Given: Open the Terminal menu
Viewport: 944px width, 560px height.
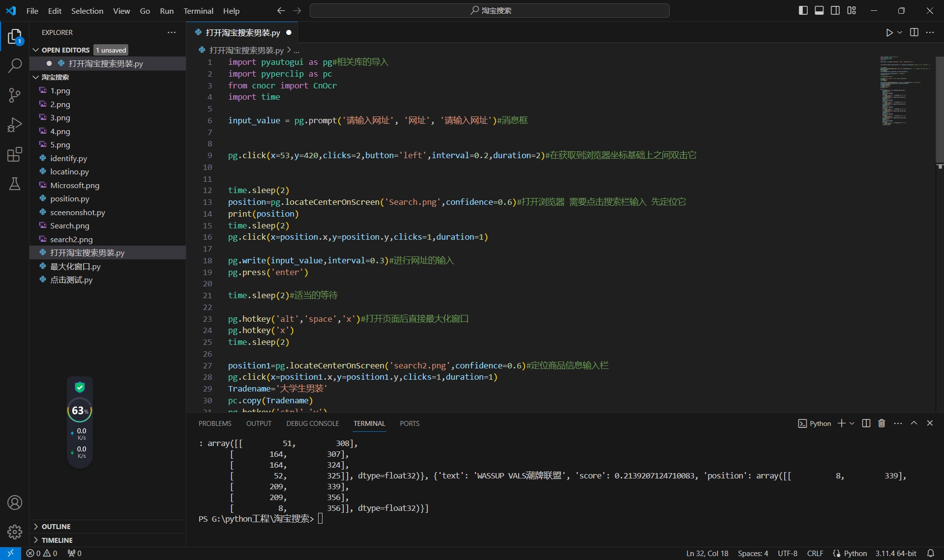Looking at the screenshot, I should (198, 11).
